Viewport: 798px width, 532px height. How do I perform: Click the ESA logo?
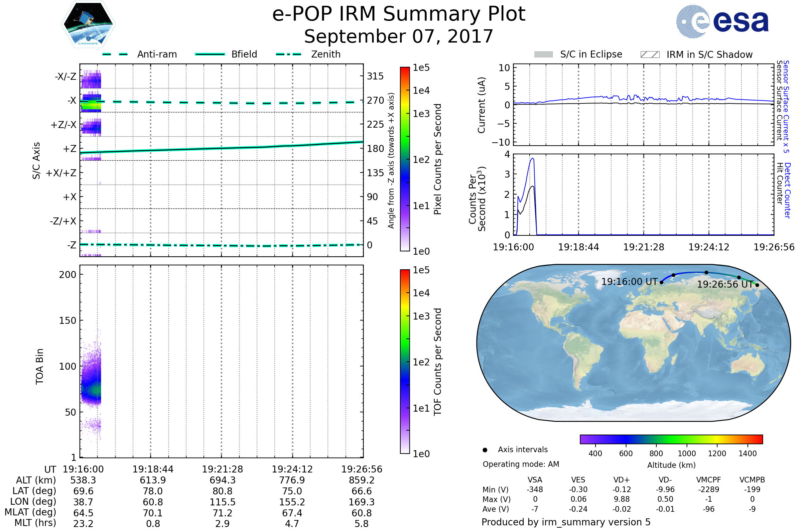coord(722,21)
